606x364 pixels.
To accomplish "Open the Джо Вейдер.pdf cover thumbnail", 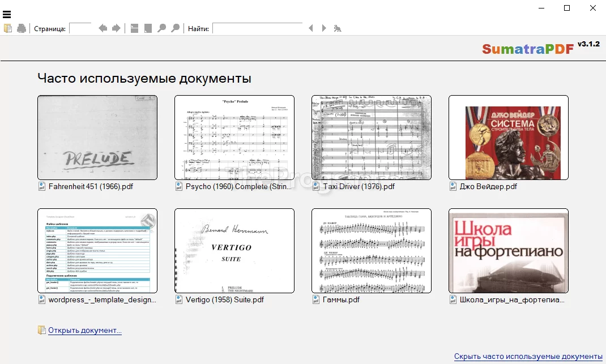I will click(508, 138).
